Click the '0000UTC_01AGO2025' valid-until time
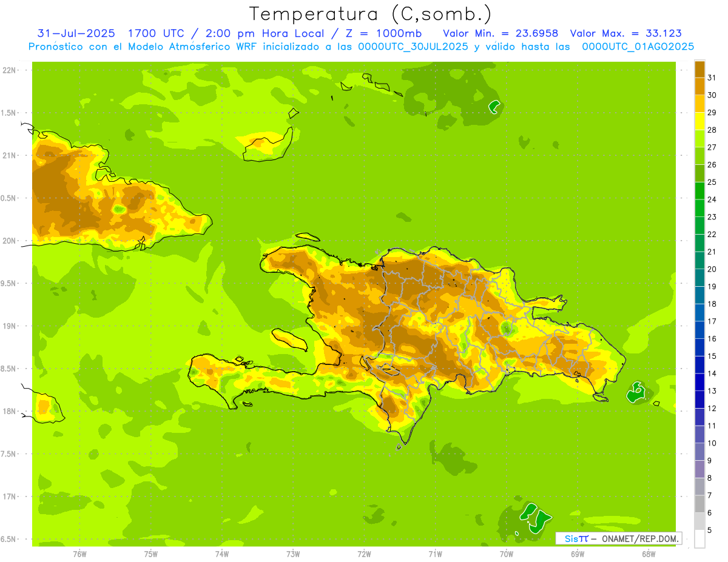728x562 pixels. point(638,47)
